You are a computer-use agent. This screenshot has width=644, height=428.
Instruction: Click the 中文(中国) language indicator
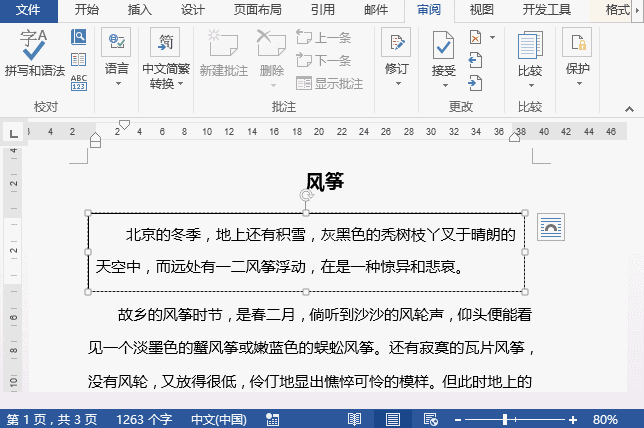tap(218, 418)
